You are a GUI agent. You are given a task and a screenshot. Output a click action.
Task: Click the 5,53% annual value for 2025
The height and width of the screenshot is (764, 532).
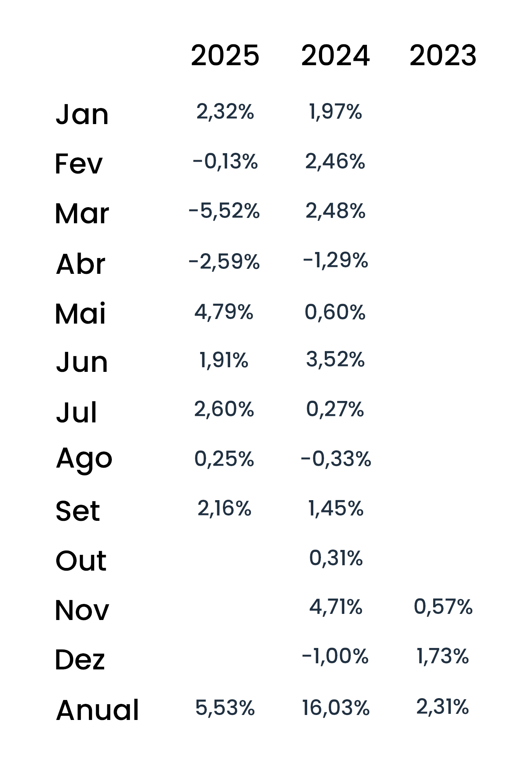click(x=225, y=707)
